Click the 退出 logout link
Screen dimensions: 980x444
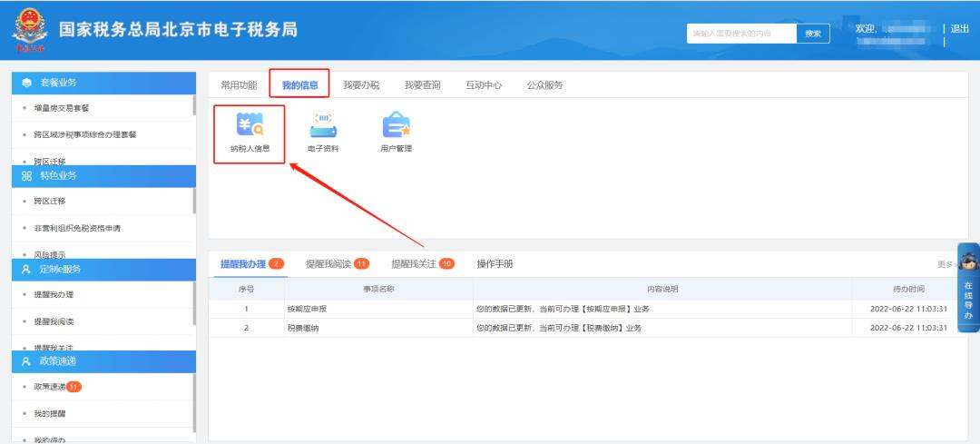click(960, 29)
